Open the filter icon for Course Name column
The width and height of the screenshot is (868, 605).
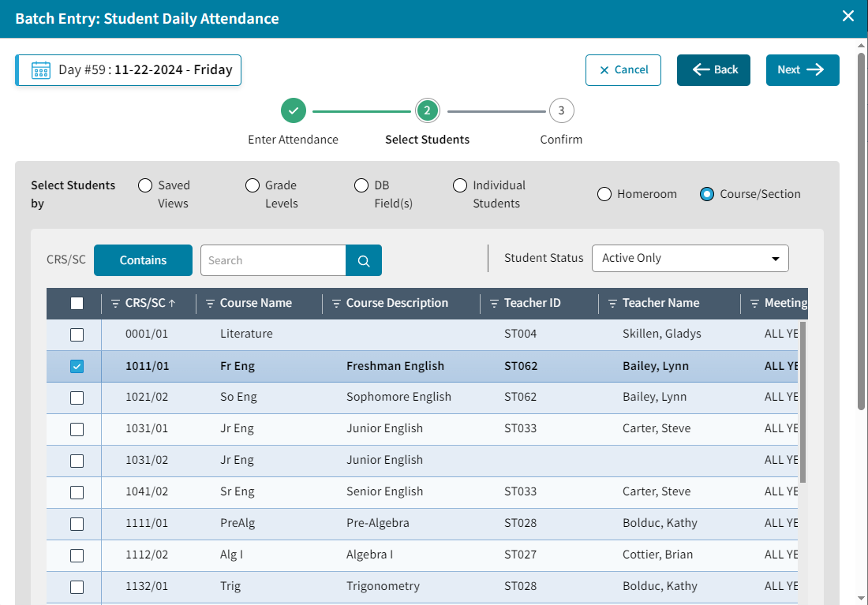[x=210, y=304]
